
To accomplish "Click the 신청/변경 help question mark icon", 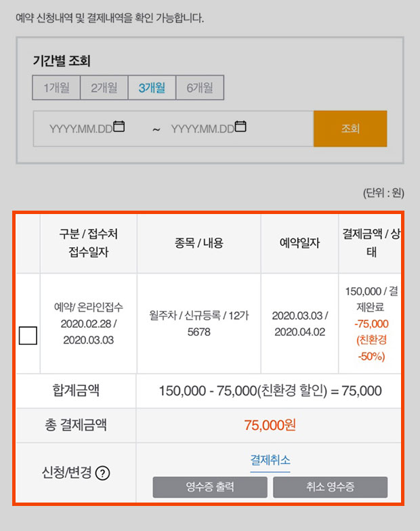I will (102, 473).
